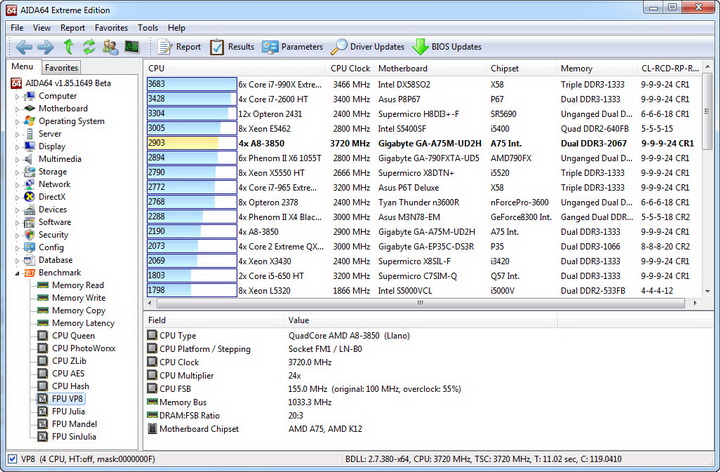Screen dimensions: 720x472
Task: Sort by the Chipset column header
Action: click(521, 68)
